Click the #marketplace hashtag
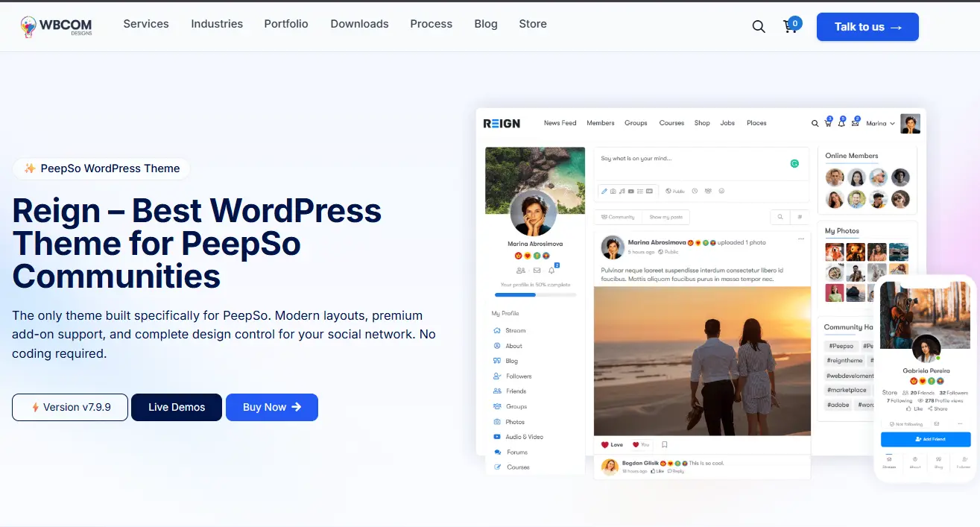980x527 pixels. point(848,390)
